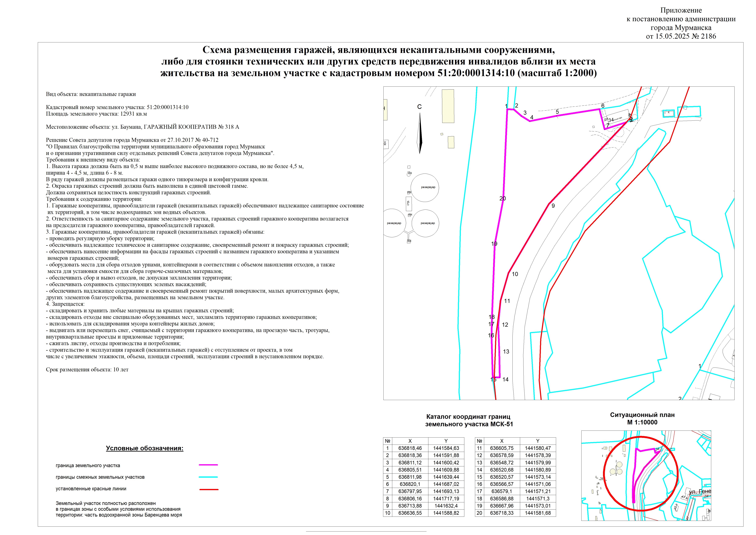The width and height of the screenshot is (756, 535).
Task: Click boundary point label 10 on the map
Action: point(515,274)
